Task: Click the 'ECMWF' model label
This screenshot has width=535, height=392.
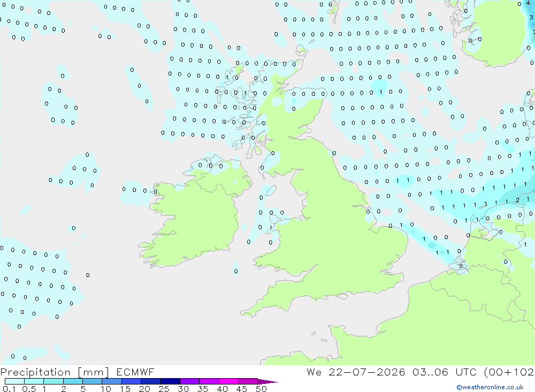Action: point(135,372)
